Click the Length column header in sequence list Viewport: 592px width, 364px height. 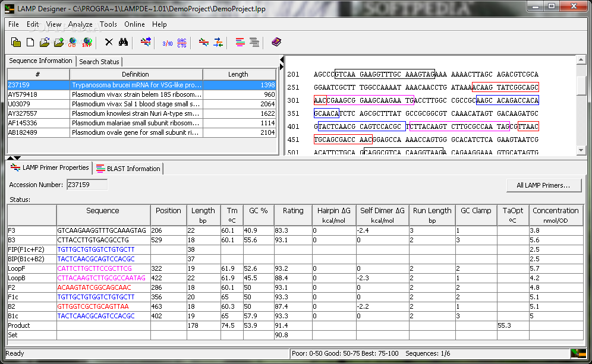point(238,74)
